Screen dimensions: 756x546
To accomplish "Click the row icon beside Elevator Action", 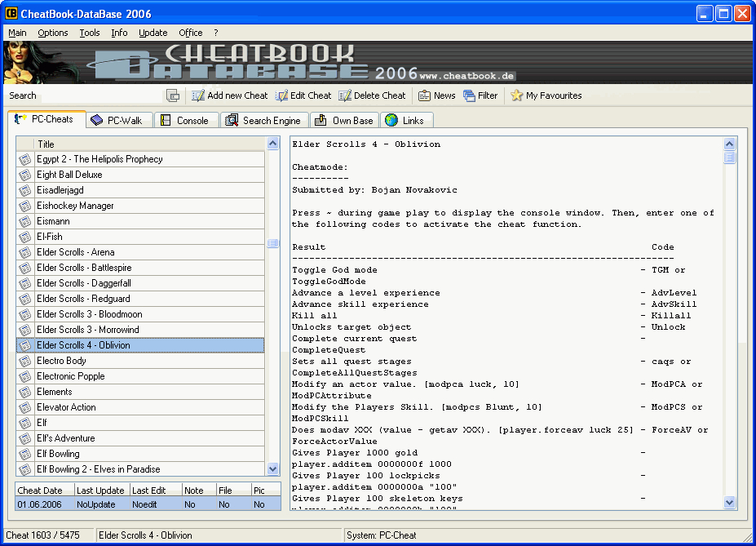I will tap(25, 407).
